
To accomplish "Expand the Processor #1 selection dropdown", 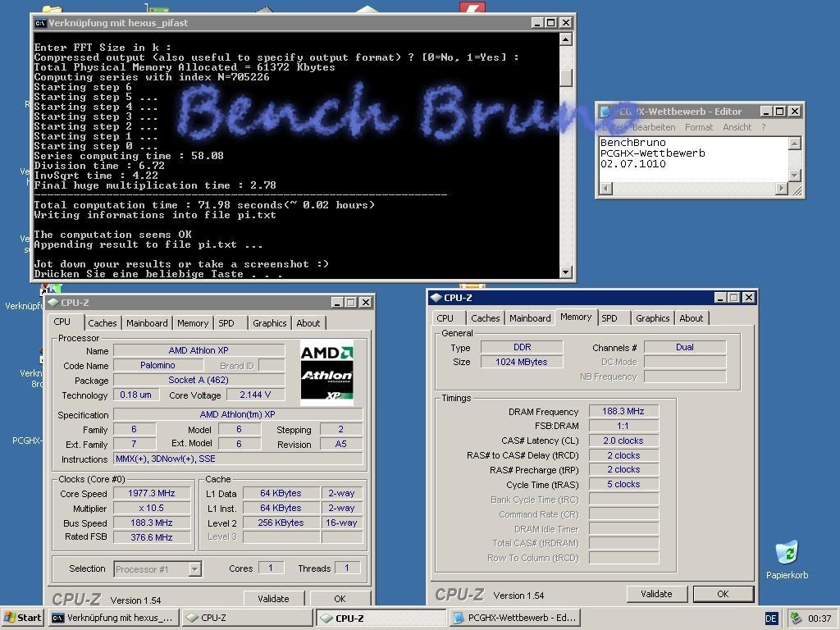I will click(195, 569).
